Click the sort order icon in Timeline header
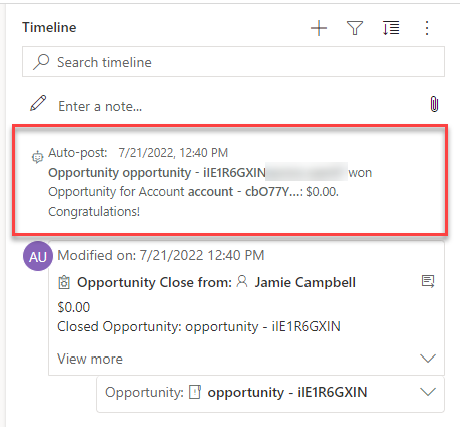Image resolution: width=460 pixels, height=427 pixels. coord(391,28)
